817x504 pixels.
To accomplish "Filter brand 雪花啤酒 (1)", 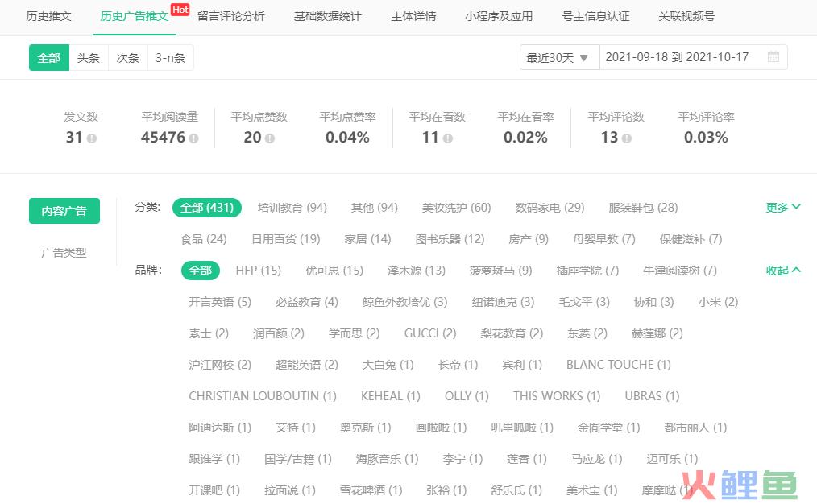I will click(x=371, y=490).
